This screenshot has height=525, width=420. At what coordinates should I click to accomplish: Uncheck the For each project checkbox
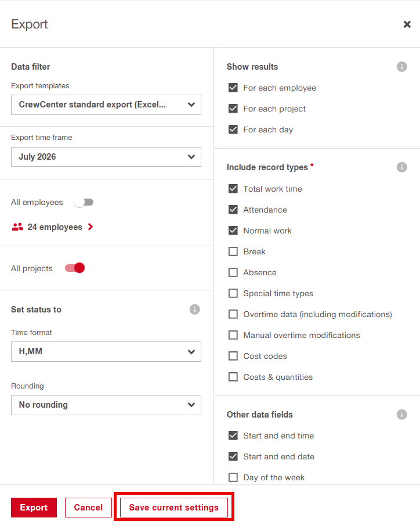233,109
